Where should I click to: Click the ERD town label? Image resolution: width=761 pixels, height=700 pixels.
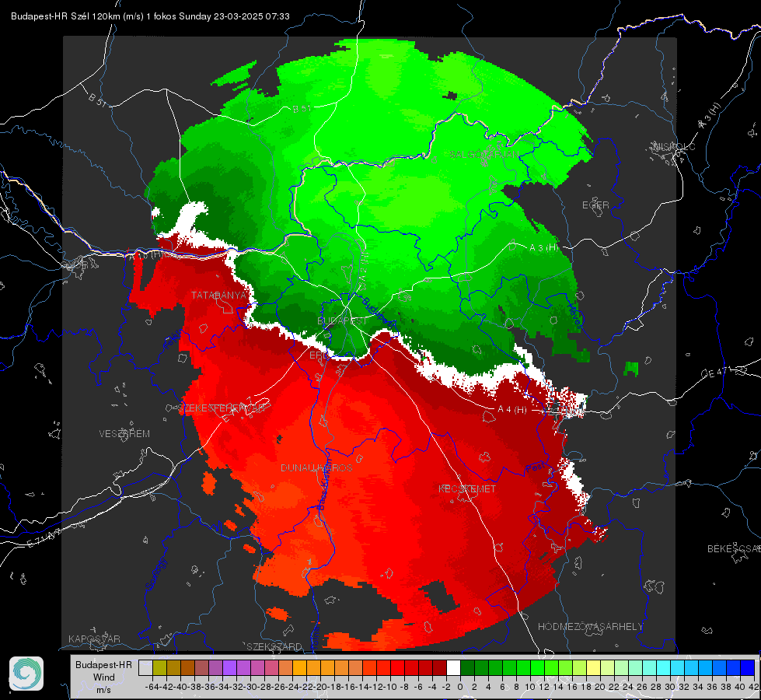(x=319, y=355)
